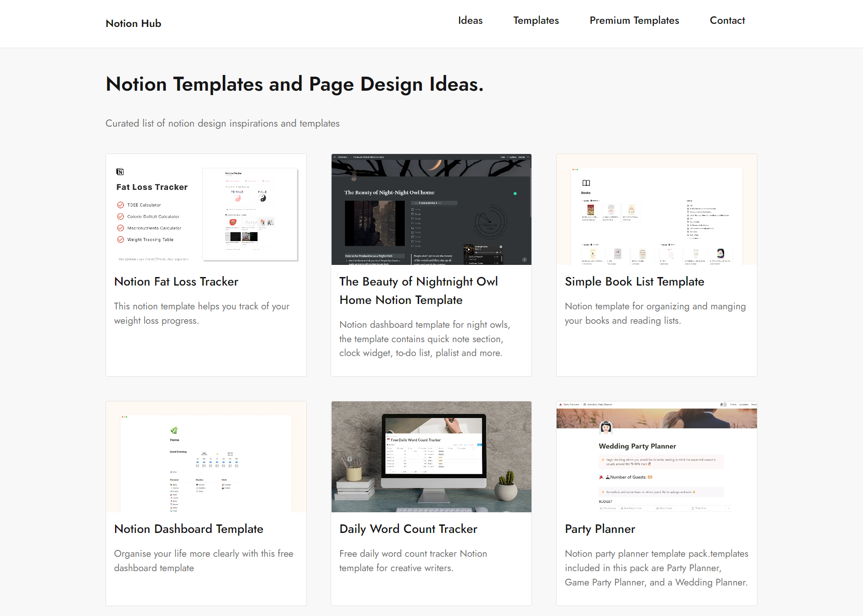
Task: Click the 'Notion party planner template pack' description
Action: click(x=656, y=568)
